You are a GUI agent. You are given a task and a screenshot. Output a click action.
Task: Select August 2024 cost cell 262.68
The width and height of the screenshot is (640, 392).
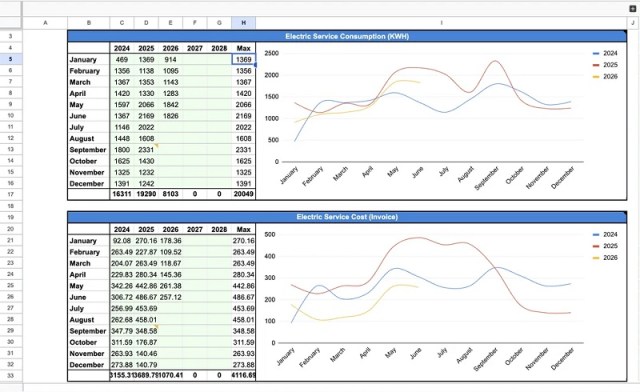click(122, 320)
